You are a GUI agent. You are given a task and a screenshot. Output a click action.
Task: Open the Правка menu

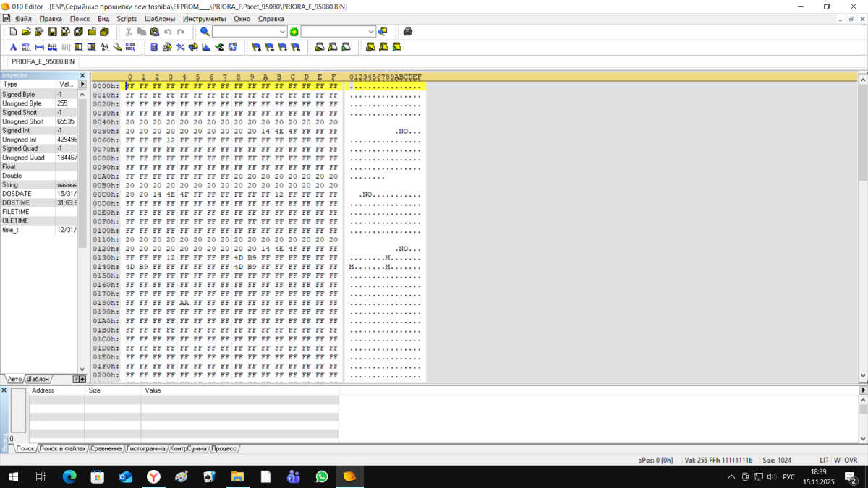[51, 19]
